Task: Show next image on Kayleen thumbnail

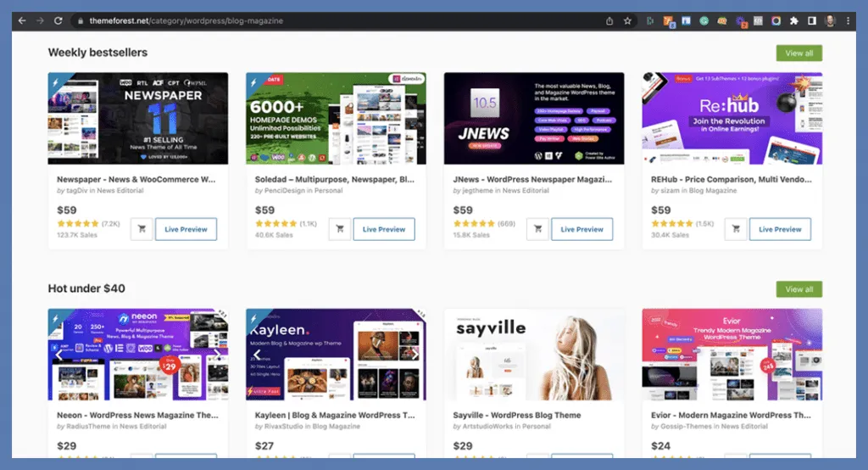Action: pos(415,355)
